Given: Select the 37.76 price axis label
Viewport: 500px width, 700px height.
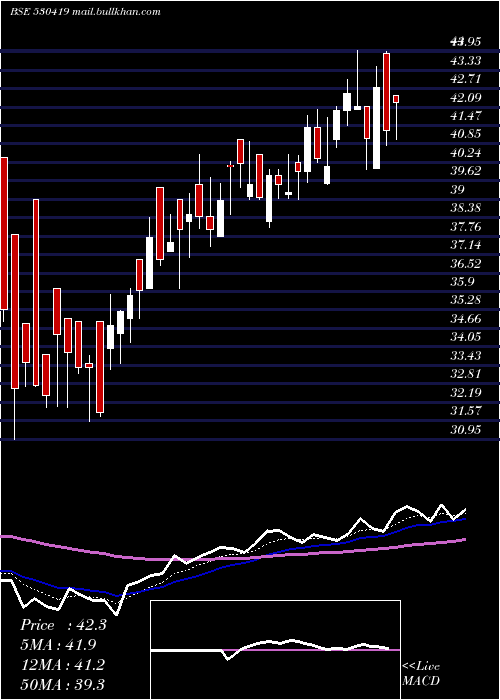Looking at the screenshot, I should click(x=466, y=227).
